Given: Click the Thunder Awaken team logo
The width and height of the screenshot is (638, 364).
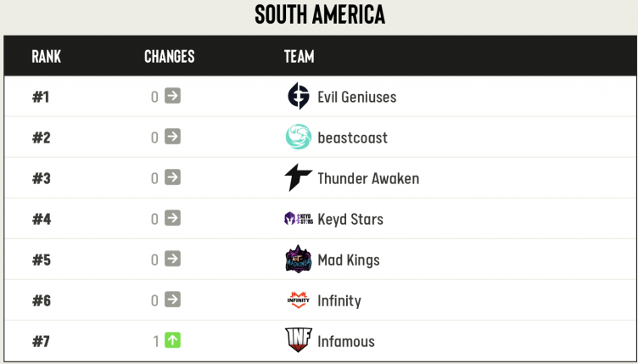Looking at the screenshot, I should point(299,178).
